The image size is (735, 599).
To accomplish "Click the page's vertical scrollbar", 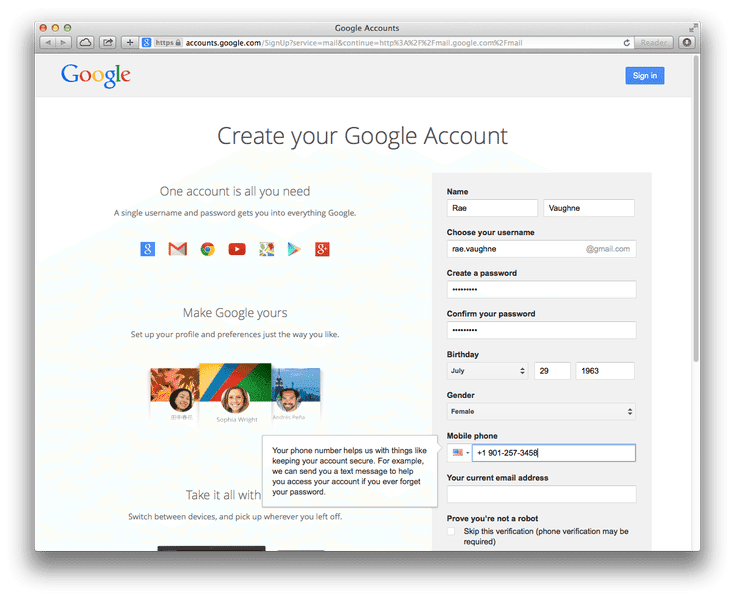I will click(696, 209).
